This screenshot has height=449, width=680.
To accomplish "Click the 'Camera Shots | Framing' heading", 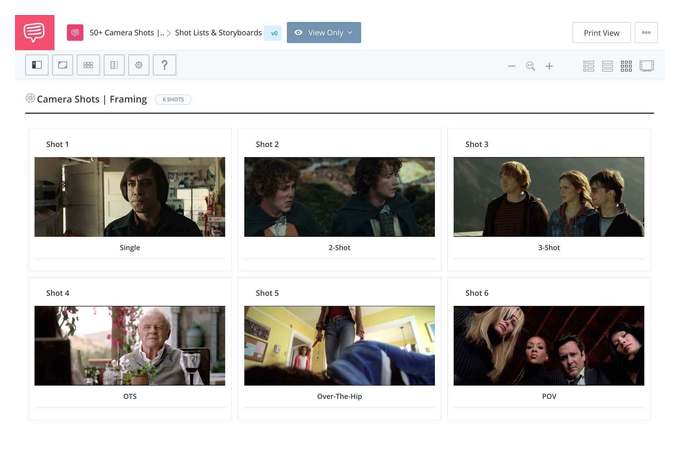I will click(92, 99).
